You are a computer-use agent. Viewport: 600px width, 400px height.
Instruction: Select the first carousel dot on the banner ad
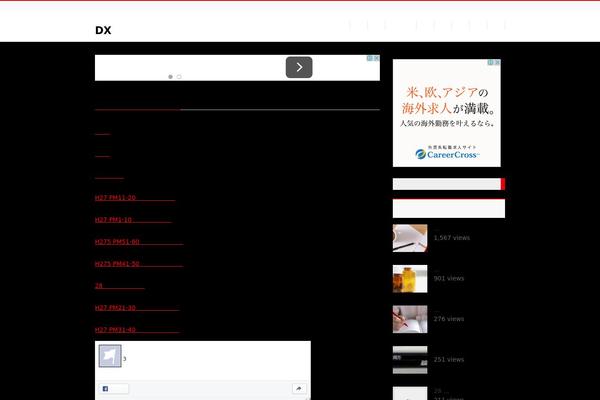pyautogui.click(x=170, y=77)
